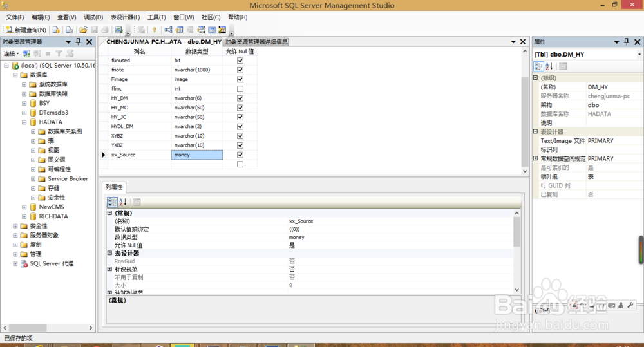Select the SQL Server 代理 node
The height and width of the screenshot is (347, 644).
[52, 264]
